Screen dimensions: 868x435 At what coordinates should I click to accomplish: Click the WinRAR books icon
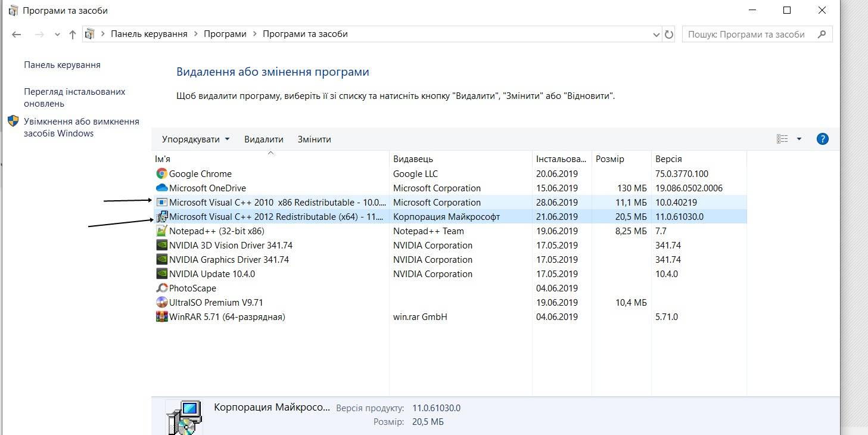tap(161, 317)
